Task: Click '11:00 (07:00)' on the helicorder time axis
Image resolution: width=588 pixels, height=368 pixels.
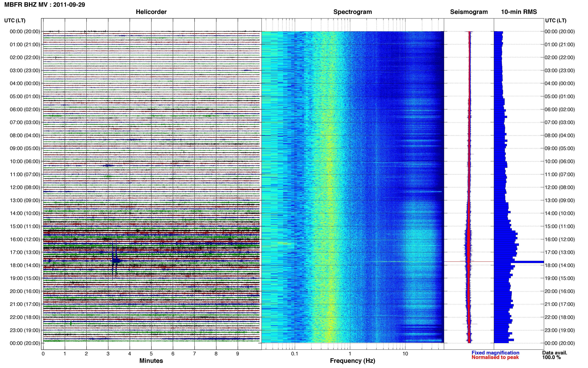Action: pos(25,174)
